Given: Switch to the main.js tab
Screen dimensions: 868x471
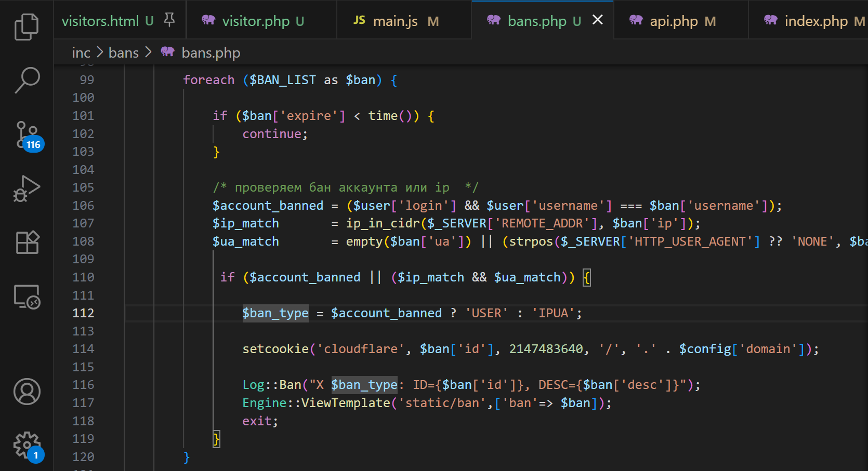Looking at the screenshot, I should click(395, 21).
